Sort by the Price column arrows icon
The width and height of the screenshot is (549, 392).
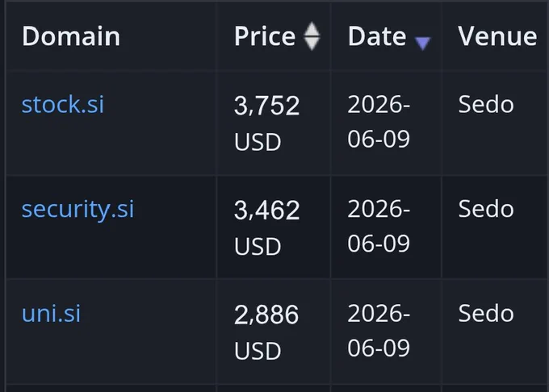point(312,36)
